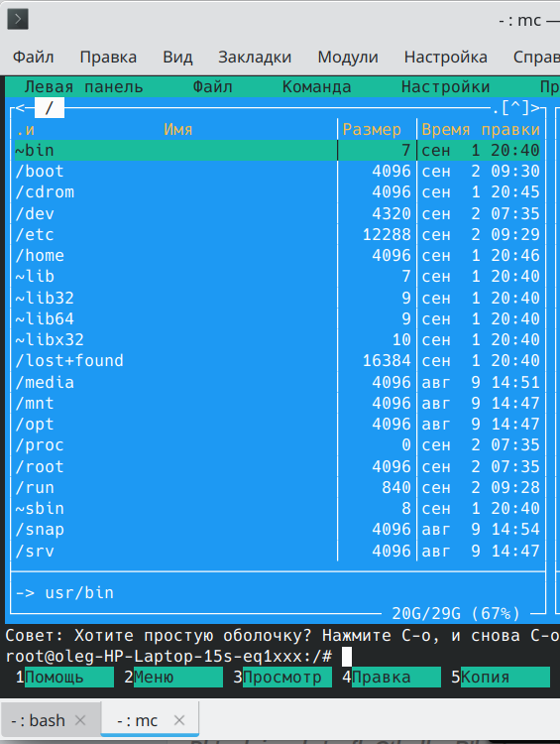The width and height of the screenshot is (560, 744).
Task: Open the Правка menu in Konsole
Action: tap(108, 57)
